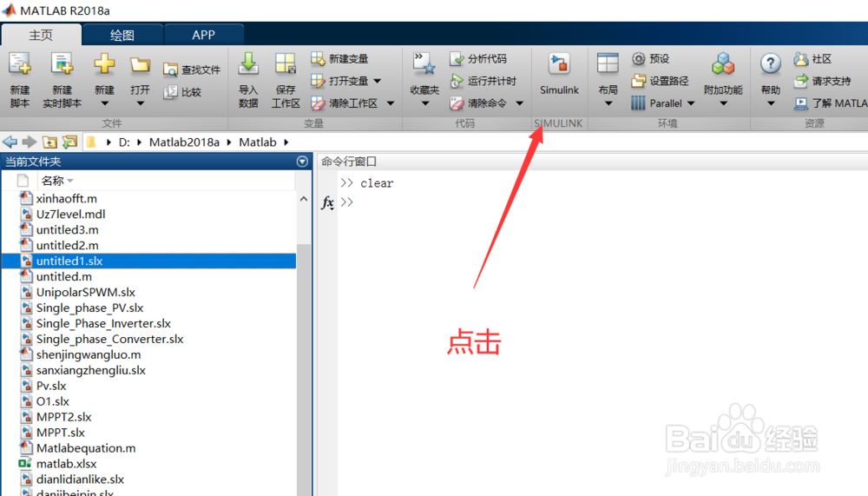Switch to the 主页 tab
The image size is (868, 496).
tap(41, 35)
